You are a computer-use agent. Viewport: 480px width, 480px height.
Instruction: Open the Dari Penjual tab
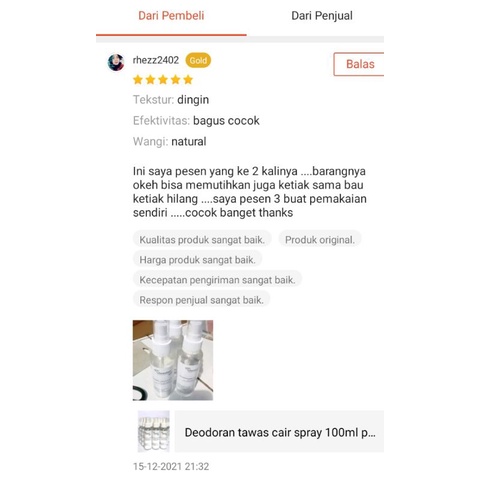point(322,16)
